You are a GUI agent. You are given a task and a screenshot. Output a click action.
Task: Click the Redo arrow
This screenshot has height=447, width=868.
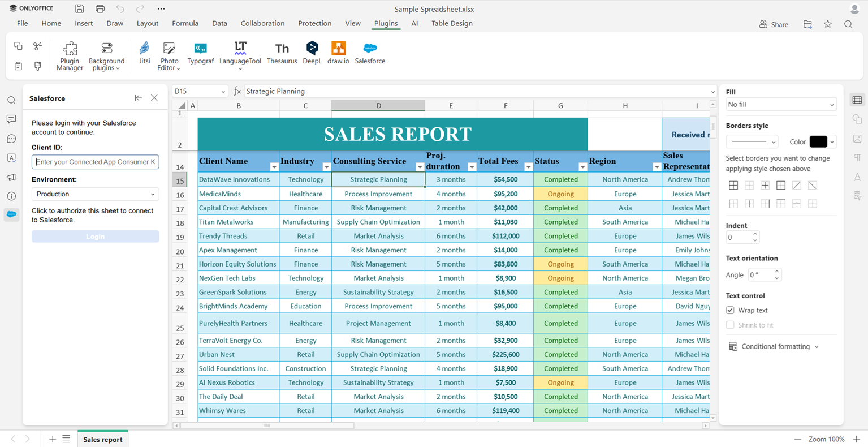point(140,8)
